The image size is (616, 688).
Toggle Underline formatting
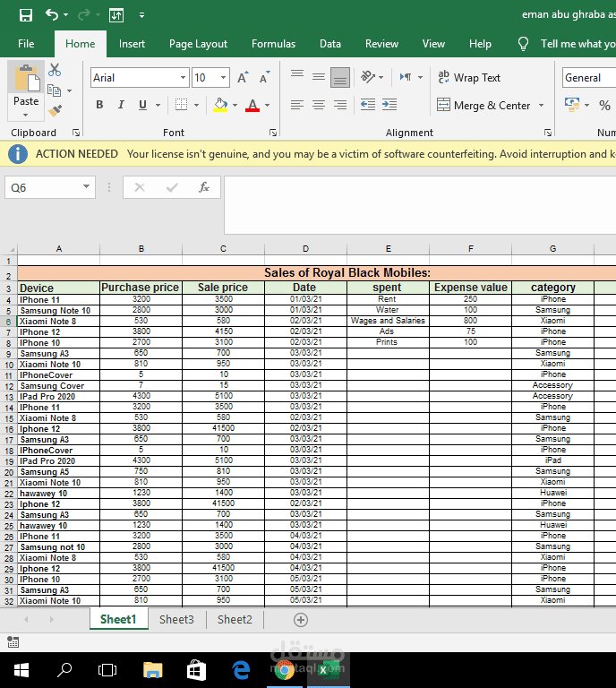coord(142,105)
